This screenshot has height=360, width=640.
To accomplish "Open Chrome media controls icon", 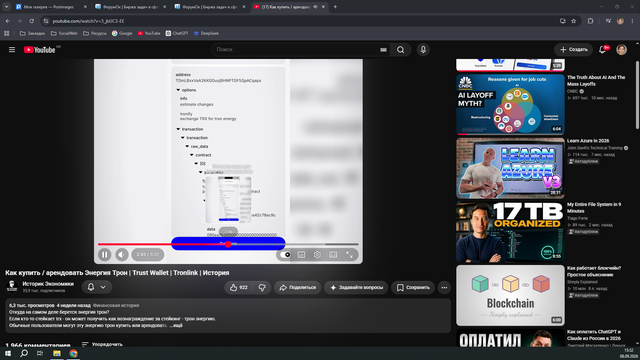I will click(x=608, y=21).
